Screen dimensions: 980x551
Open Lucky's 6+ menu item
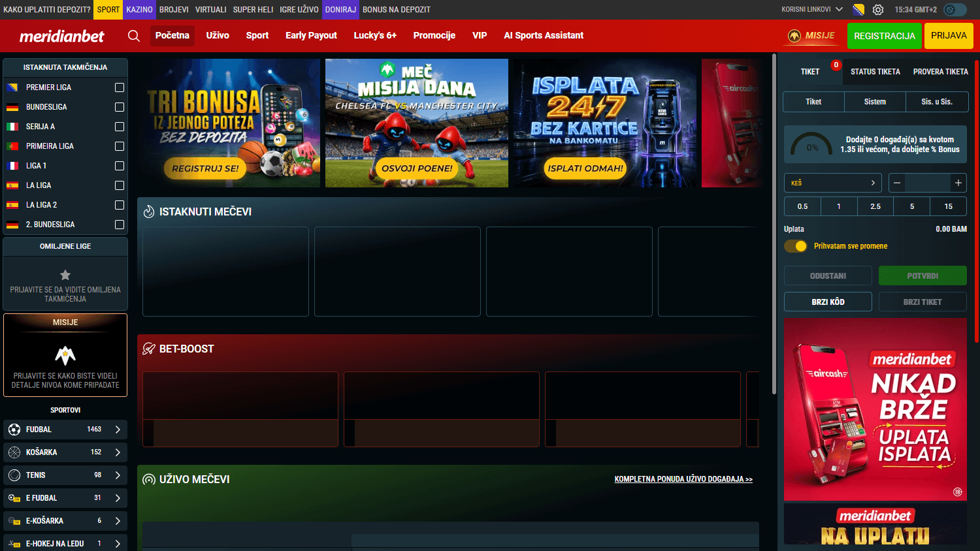click(375, 36)
